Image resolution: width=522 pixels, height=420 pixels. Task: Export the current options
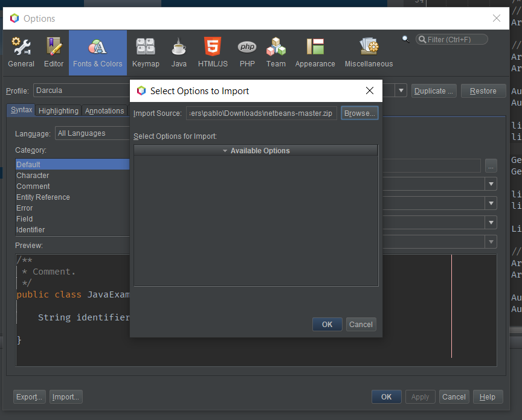pyautogui.click(x=29, y=396)
